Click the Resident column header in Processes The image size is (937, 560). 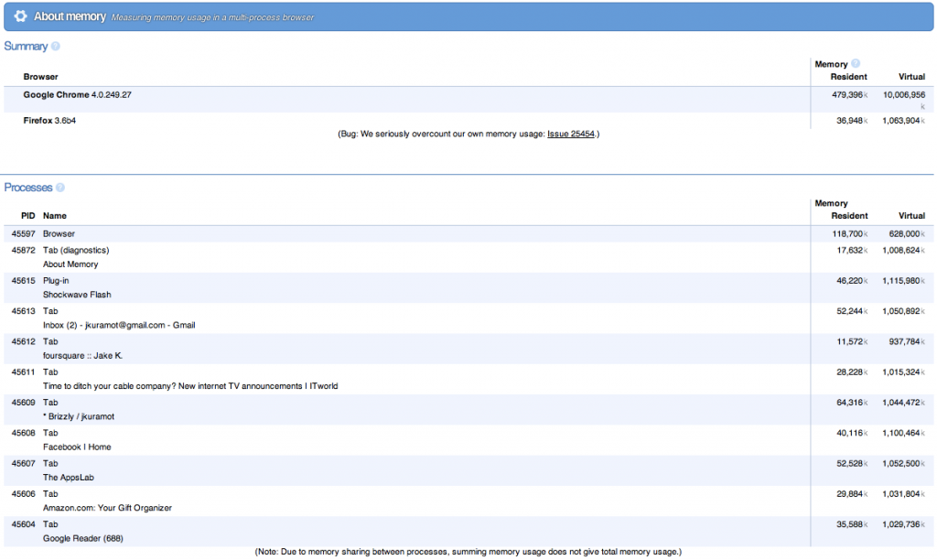849,216
